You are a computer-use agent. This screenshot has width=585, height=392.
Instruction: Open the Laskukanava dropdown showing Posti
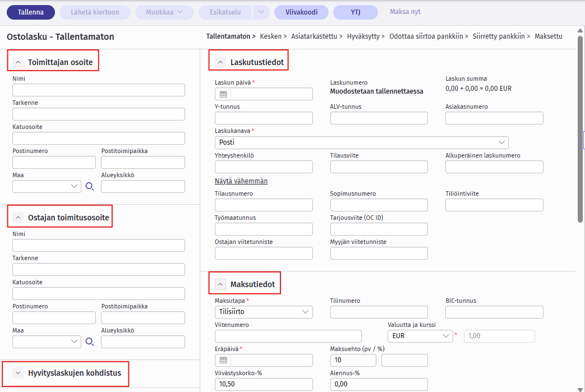(361, 142)
